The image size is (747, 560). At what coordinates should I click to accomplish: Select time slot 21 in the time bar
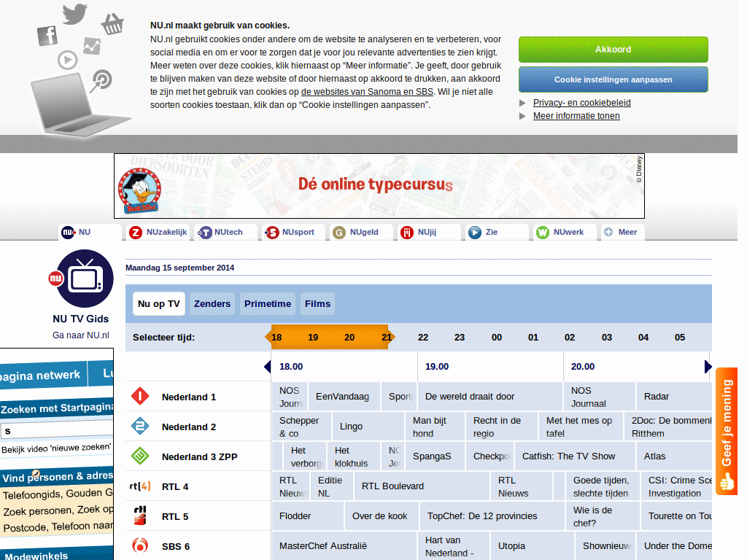pos(386,337)
